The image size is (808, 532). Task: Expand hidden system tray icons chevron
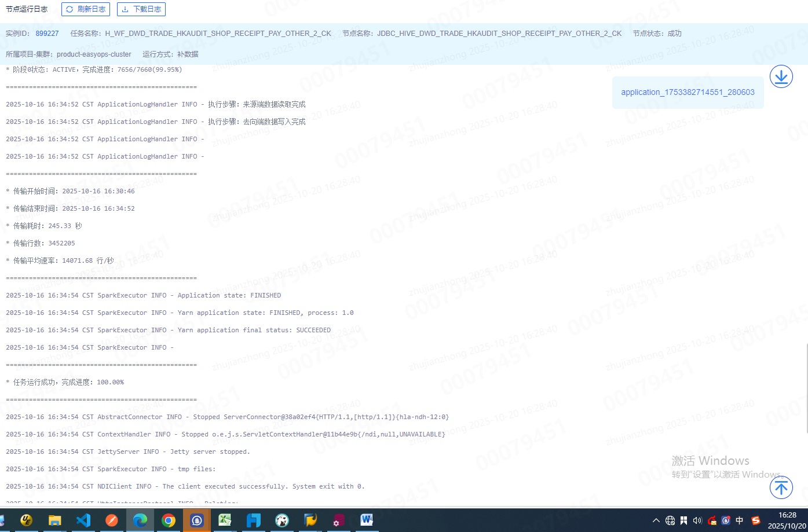pyautogui.click(x=656, y=520)
